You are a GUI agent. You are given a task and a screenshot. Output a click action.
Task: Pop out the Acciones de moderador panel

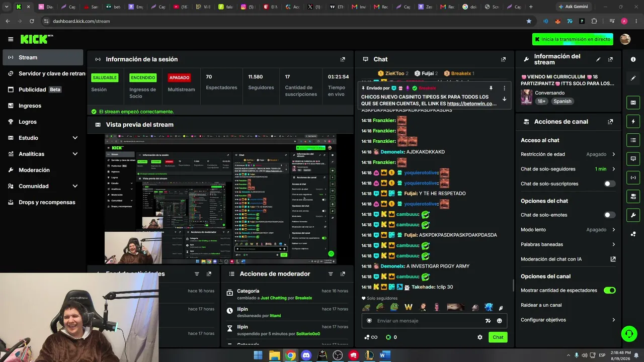click(x=343, y=274)
